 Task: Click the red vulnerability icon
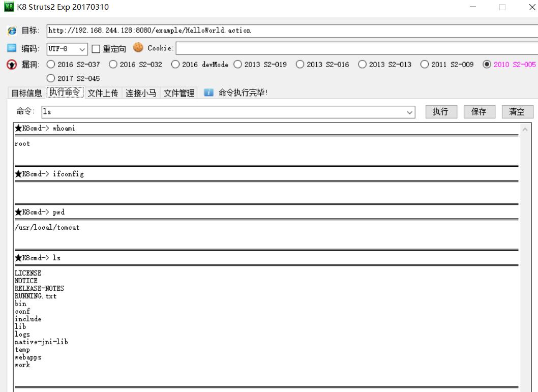click(x=12, y=65)
